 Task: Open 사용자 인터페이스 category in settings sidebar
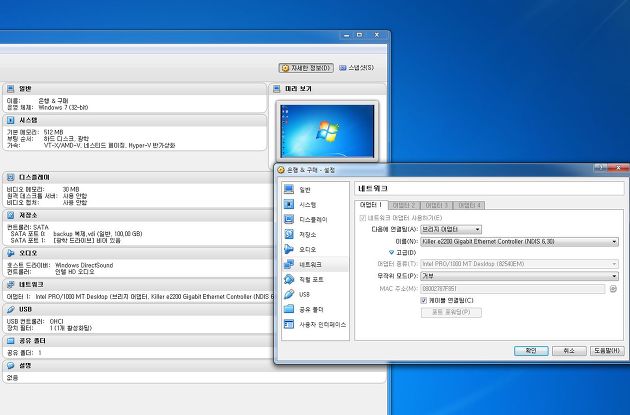(315, 324)
